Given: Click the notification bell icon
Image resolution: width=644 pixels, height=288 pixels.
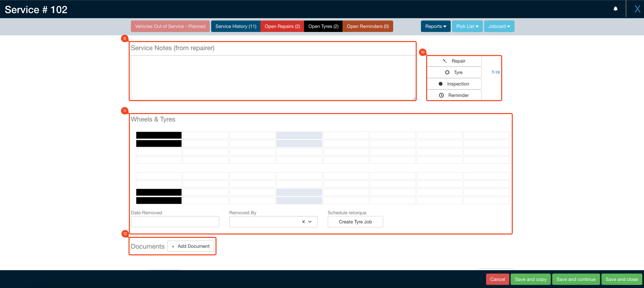Looking at the screenshot, I should tap(616, 9).
